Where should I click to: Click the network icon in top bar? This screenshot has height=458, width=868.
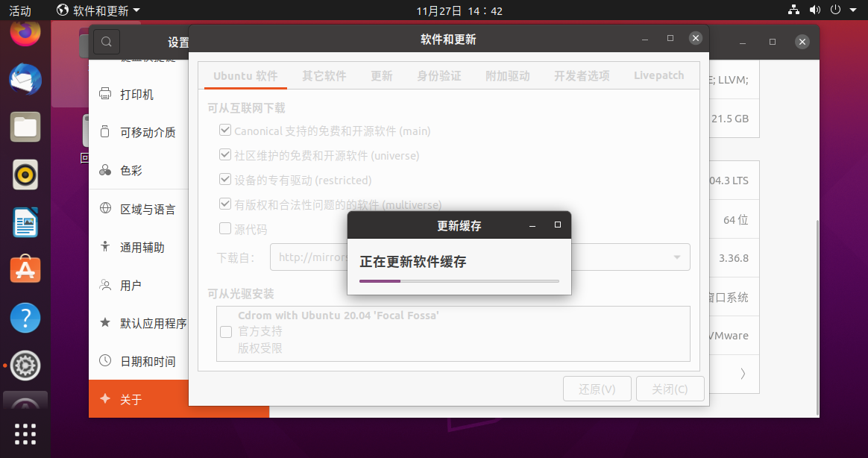[x=794, y=10]
